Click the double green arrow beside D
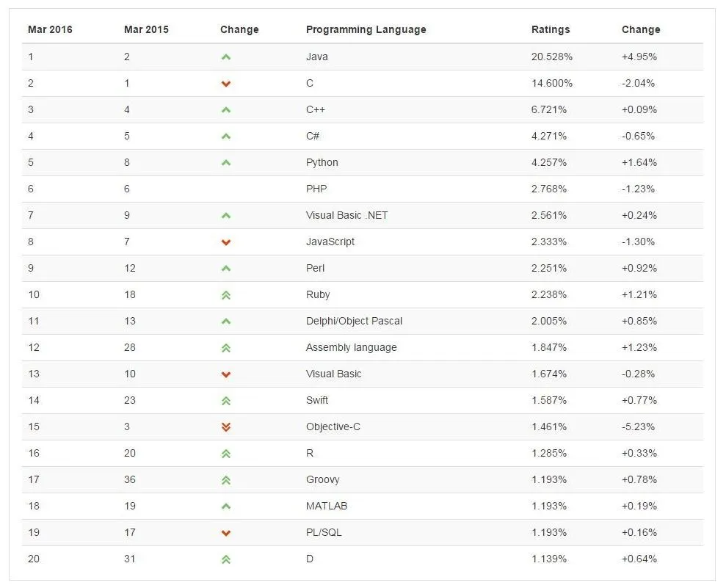 click(x=226, y=559)
